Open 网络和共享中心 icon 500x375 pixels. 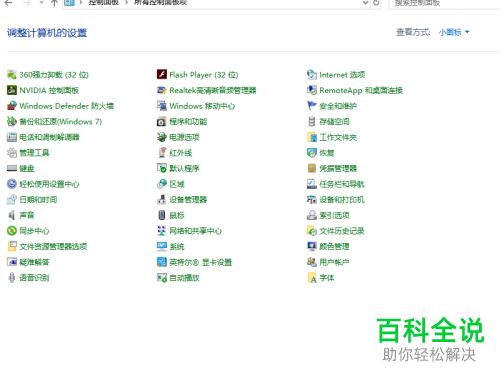[162, 231]
